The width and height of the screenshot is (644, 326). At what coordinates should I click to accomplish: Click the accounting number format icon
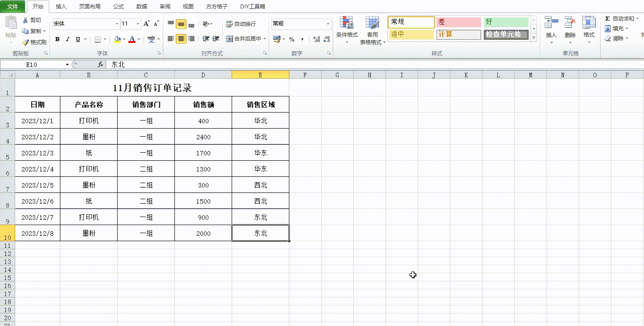276,39
